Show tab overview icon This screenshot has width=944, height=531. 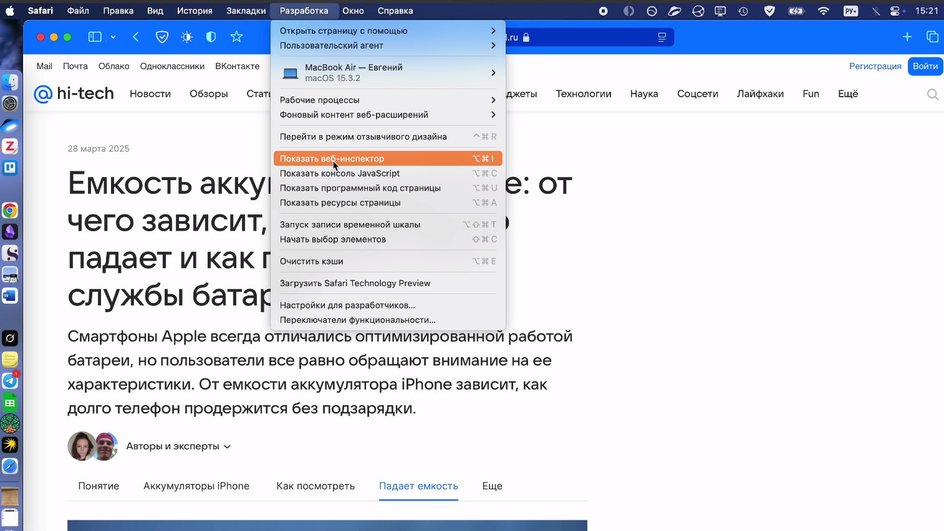coord(932,37)
